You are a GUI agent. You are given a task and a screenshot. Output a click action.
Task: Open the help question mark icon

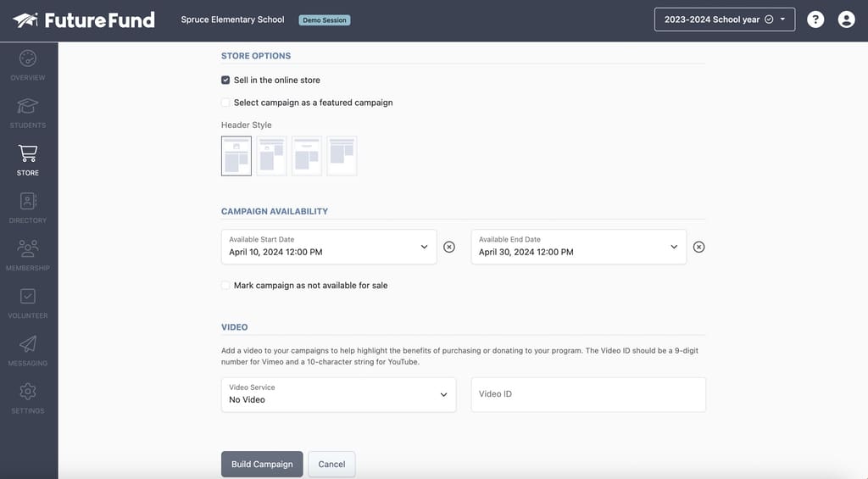click(815, 20)
